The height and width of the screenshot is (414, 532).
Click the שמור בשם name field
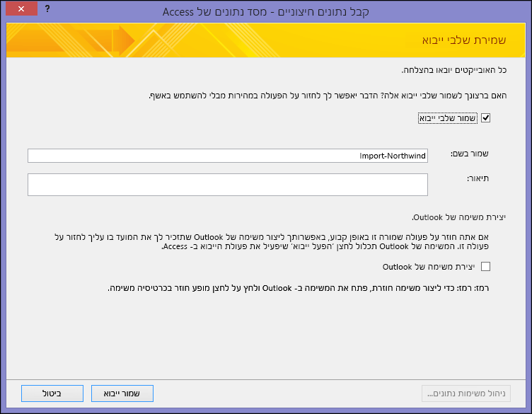click(228, 156)
